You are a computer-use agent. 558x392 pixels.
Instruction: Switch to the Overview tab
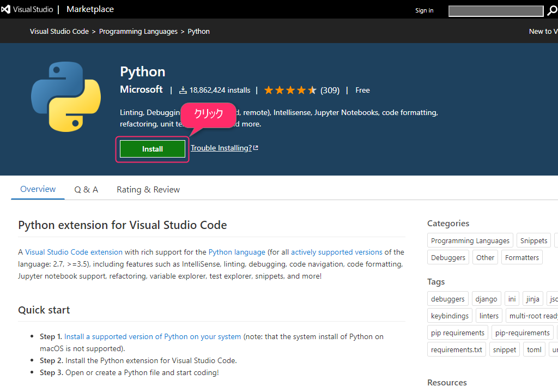pos(38,189)
